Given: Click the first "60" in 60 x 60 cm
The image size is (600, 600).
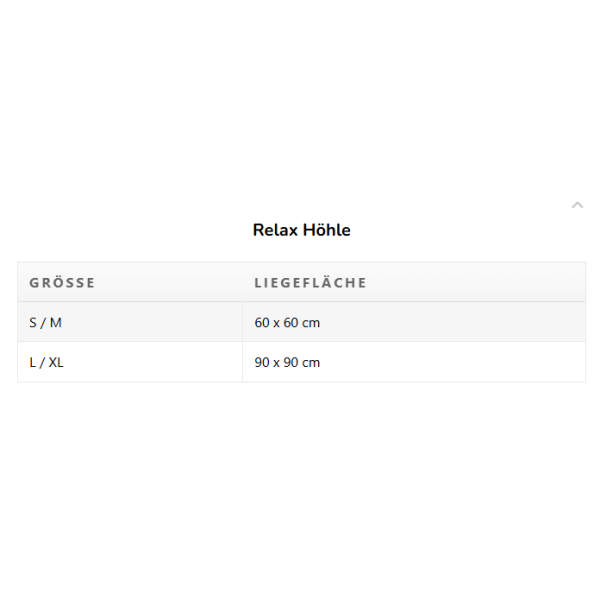Looking at the screenshot, I should click(262, 323).
